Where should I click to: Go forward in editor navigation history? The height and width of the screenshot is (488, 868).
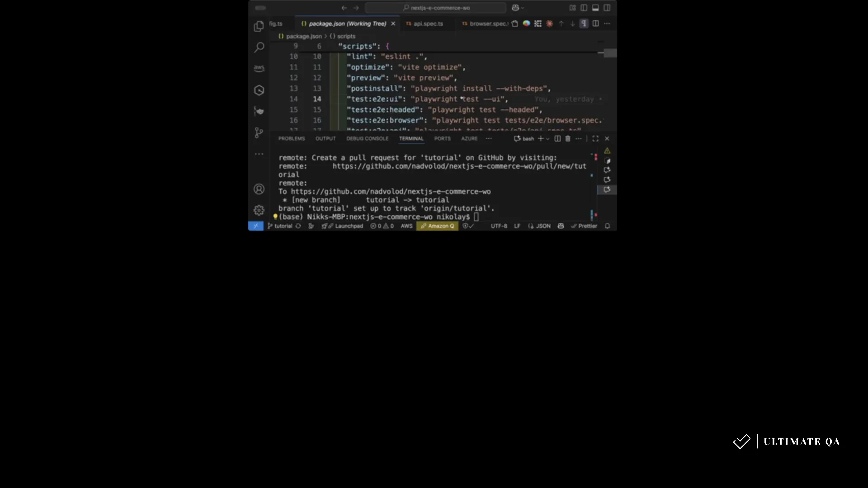click(356, 8)
